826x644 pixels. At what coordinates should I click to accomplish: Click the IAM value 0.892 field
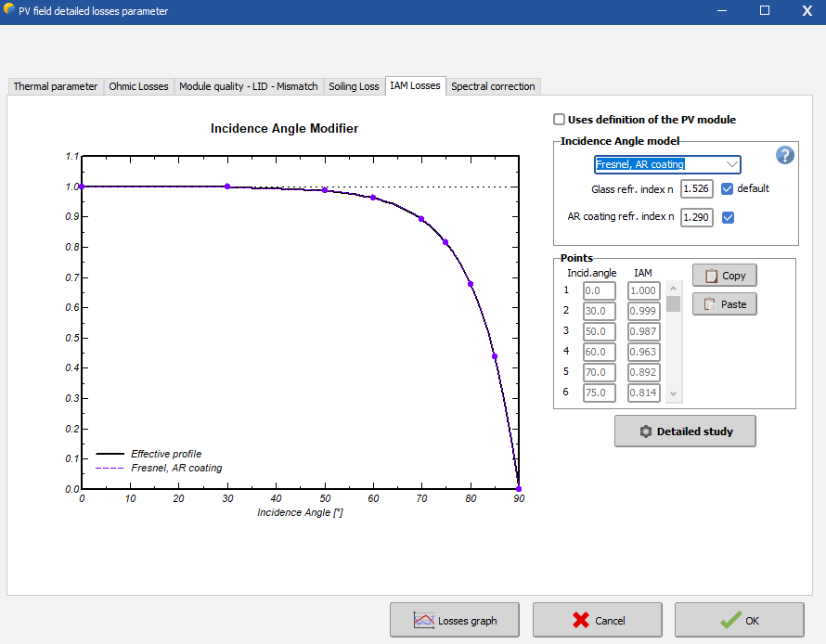point(644,372)
